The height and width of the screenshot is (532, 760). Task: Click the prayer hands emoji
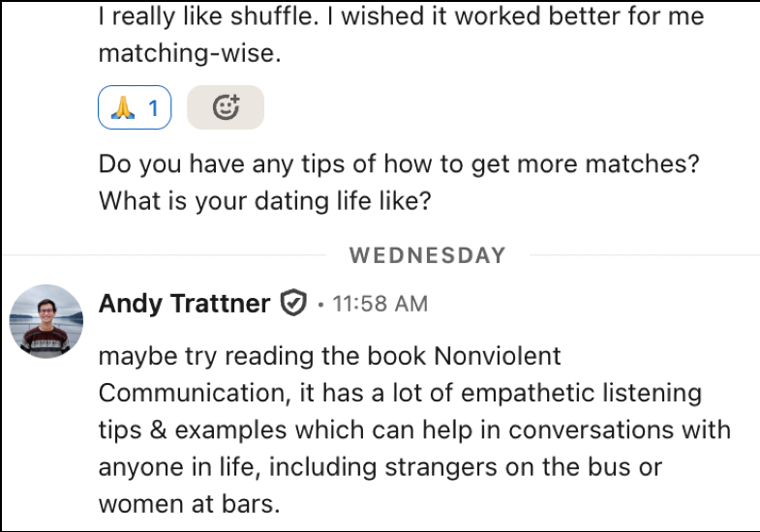pyautogui.click(x=122, y=107)
